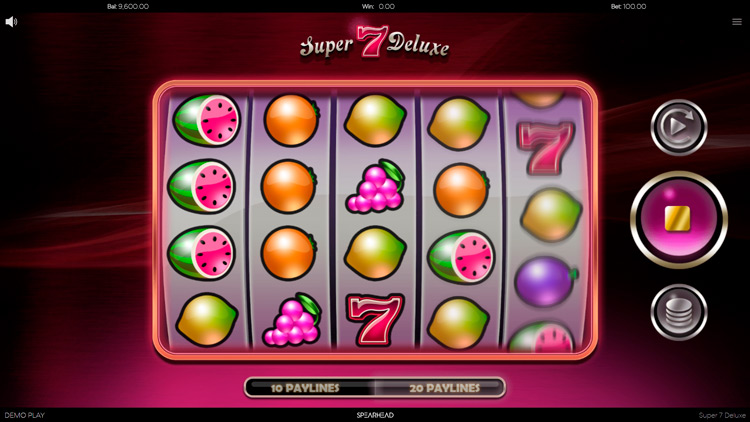The image size is (750, 422).
Task: Click the Bet 100.00 display
Action: [629, 6]
